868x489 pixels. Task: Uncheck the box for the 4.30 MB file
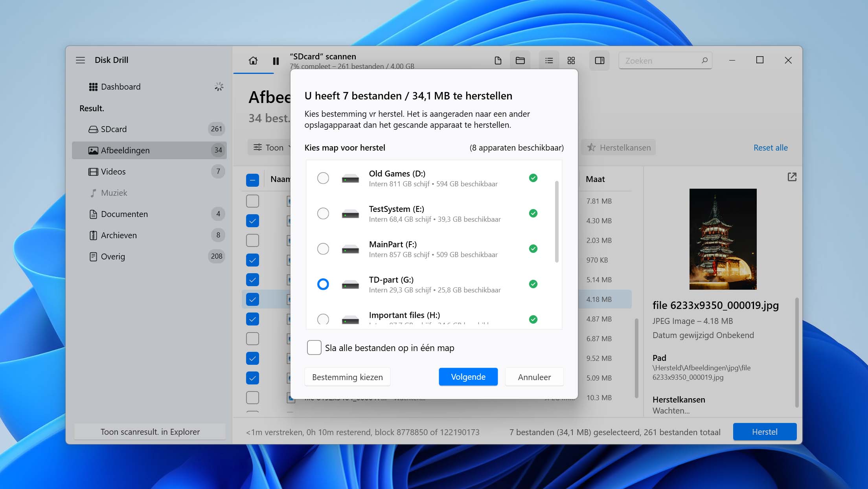(252, 221)
